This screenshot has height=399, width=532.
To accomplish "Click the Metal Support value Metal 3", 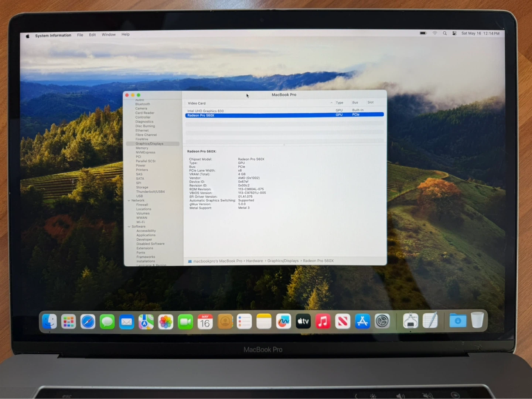I will click(x=244, y=208).
